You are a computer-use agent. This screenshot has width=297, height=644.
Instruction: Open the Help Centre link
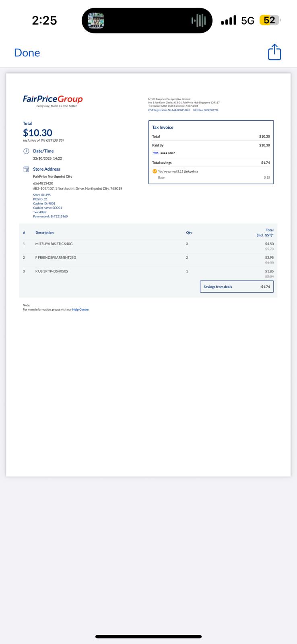[80, 310]
